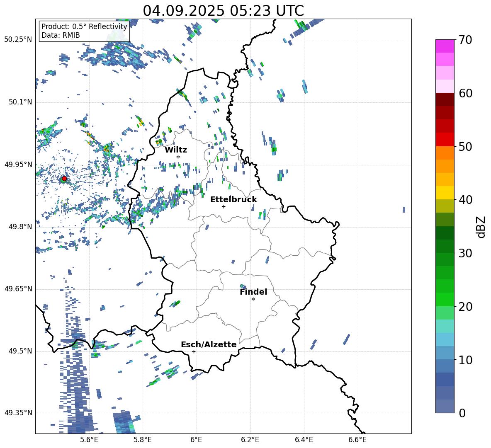Image resolution: width=491 pixels, height=448 pixels.
Task: Click the Product: 0.5° Reflectivity text
Action: (84, 26)
